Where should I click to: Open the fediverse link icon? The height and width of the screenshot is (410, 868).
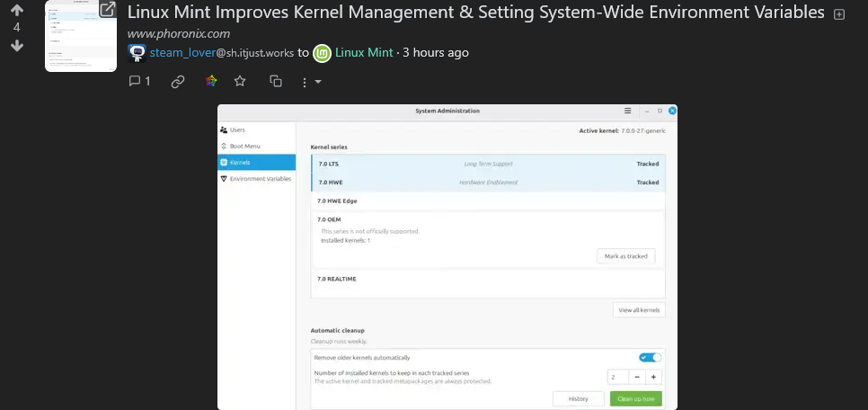tap(211, 82)
